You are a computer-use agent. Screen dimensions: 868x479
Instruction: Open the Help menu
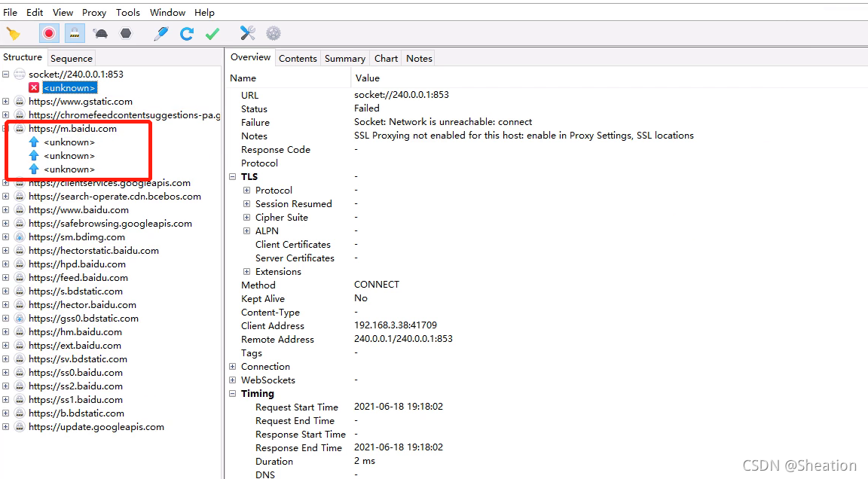pos(204,12)
